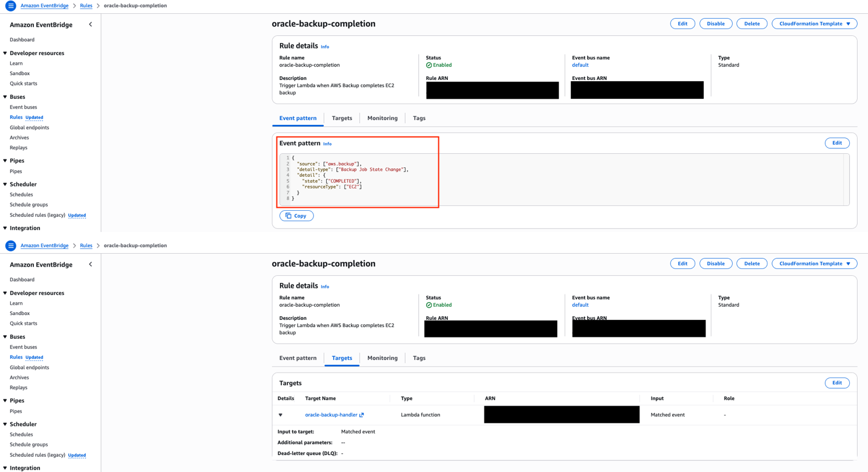The height and width of the screenshot is (472, 868).
Task: Click external link icon beside oracle-backup-handler
Action: click(x=362, y=415)
